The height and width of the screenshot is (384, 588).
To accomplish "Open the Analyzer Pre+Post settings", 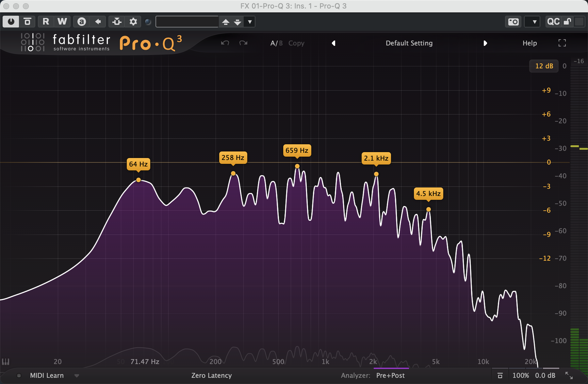I will click(390, 375).
